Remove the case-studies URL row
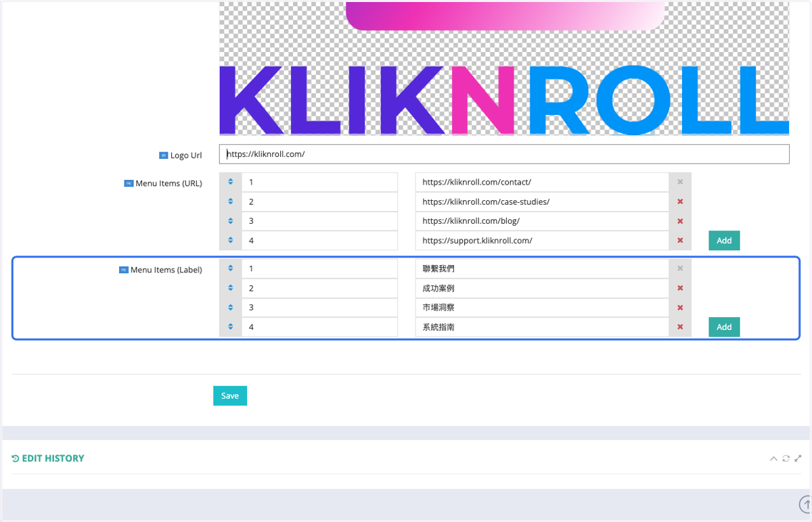 click(680, 201)
